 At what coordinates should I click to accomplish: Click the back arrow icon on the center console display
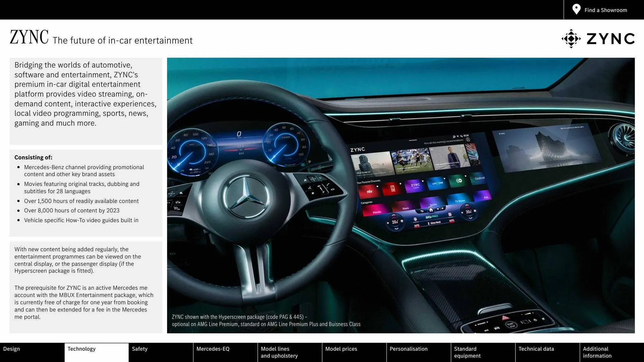point(422,211)
